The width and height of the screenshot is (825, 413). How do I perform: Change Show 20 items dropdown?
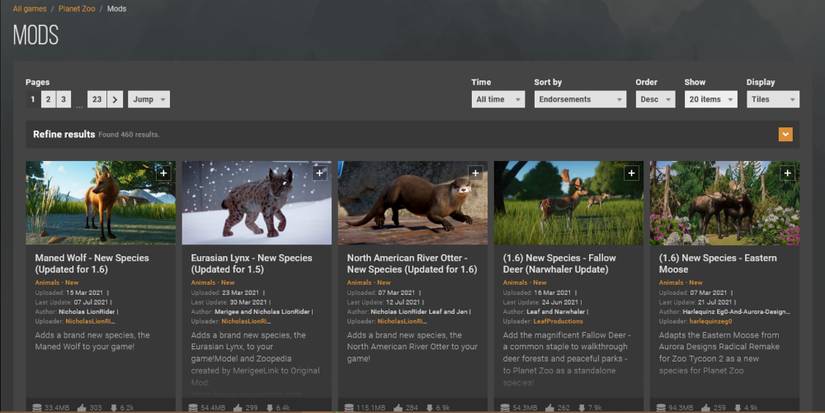tap(710, 99)
